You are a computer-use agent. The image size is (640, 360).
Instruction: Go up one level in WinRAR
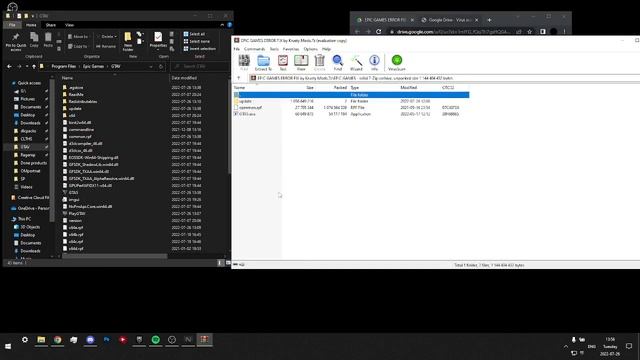point(239,78)
